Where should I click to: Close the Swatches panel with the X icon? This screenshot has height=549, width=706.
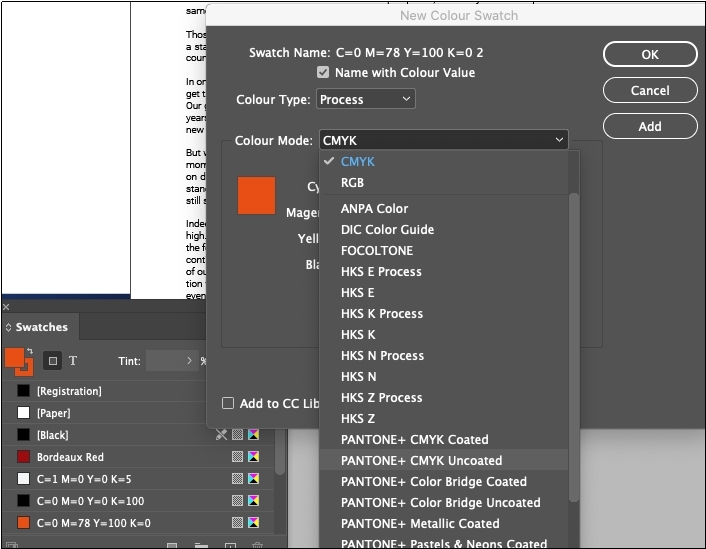tap(6, 307)
